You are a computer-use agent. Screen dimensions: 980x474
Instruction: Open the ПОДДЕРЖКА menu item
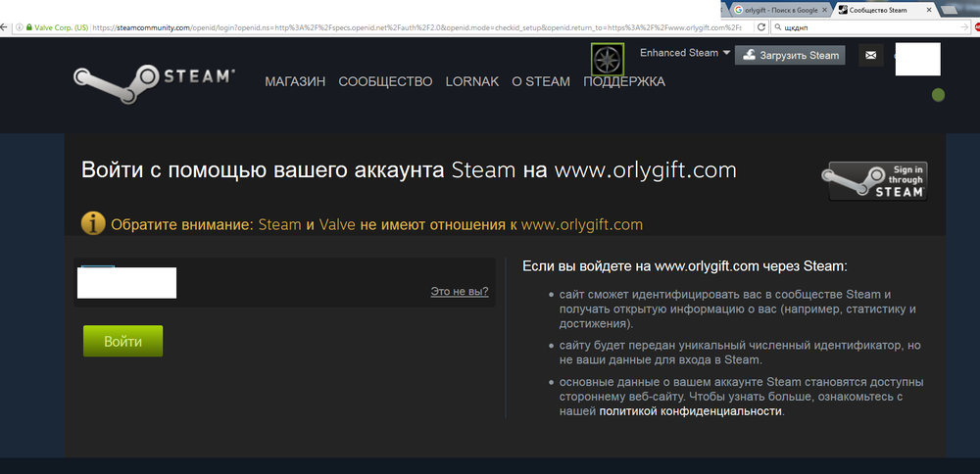click(x=624, y=81)
